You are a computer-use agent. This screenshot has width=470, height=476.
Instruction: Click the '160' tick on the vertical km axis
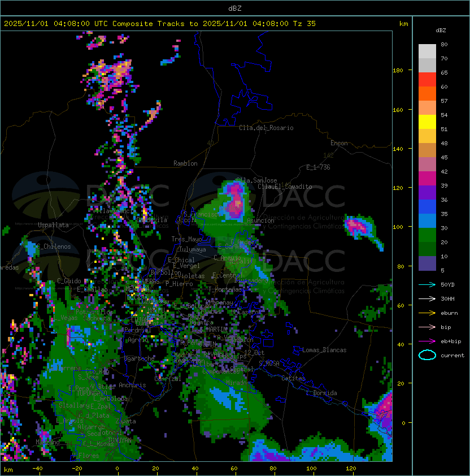coord(398,110)
